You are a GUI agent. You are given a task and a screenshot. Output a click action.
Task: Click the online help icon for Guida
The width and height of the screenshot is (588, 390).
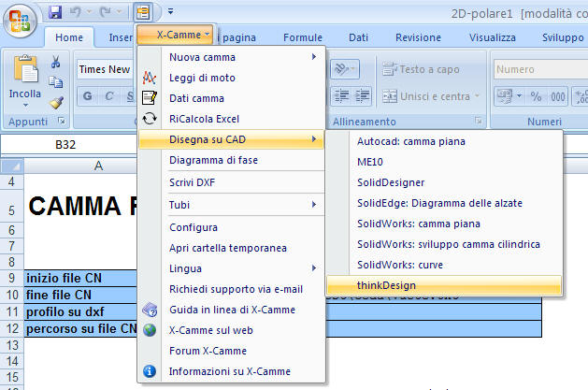click(150, 310)
